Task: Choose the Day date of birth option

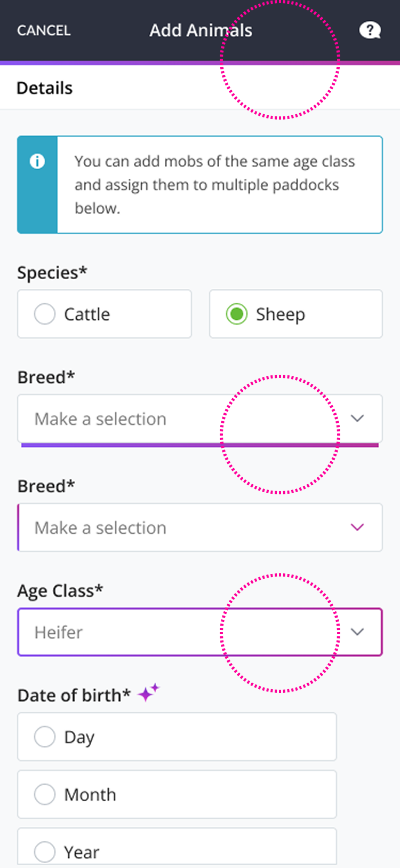Action: point(177,737)
